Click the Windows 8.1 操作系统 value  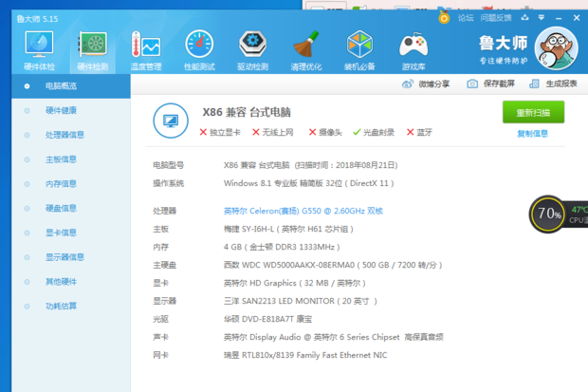(x=308, y=183)
